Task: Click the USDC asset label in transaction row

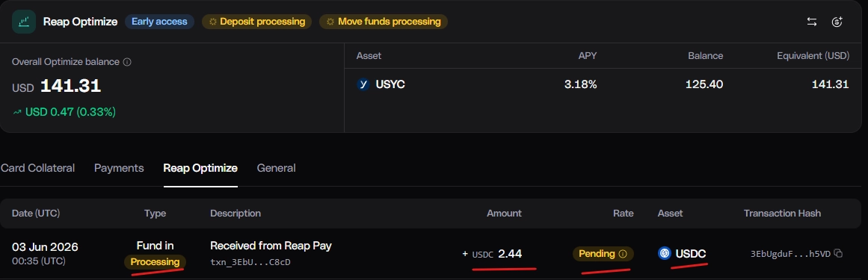Action: pyautogui.click(x=690, y=253)
